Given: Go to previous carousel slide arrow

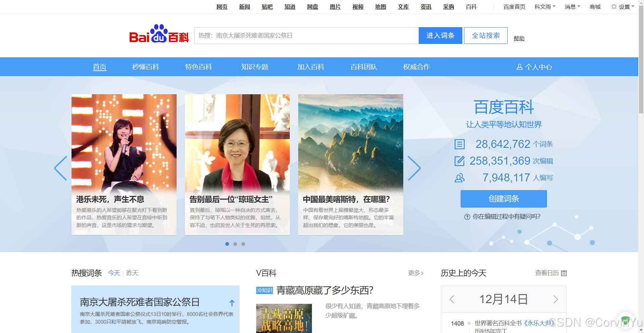Looking at the screenshot, I should (61, 168).
